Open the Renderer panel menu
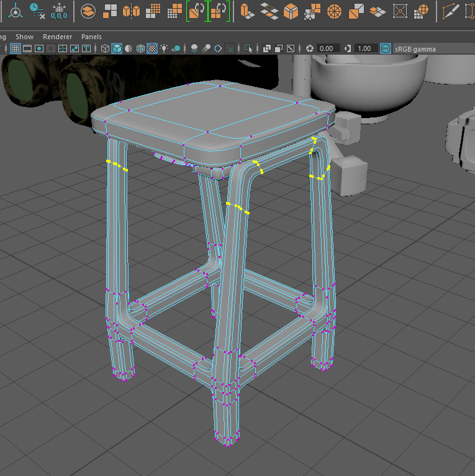Screen dimensions: 475x476 point(57,37)
